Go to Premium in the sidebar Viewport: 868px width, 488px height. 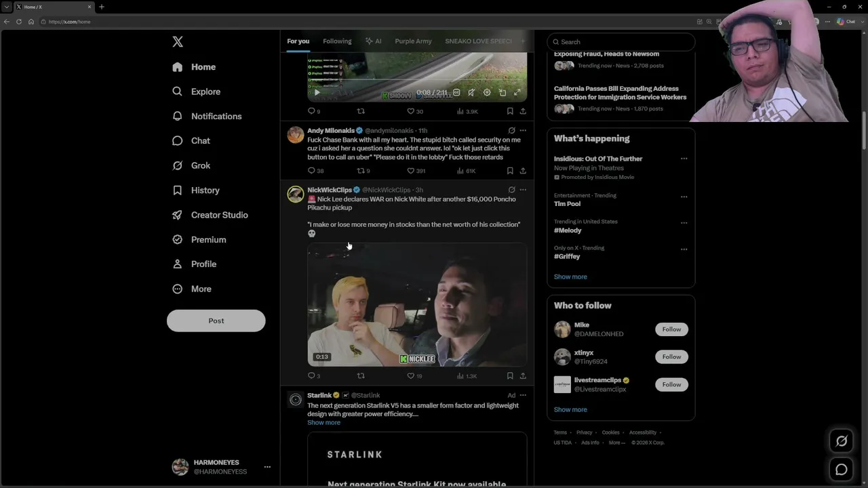pyautogui.click(x=199, y=239)
